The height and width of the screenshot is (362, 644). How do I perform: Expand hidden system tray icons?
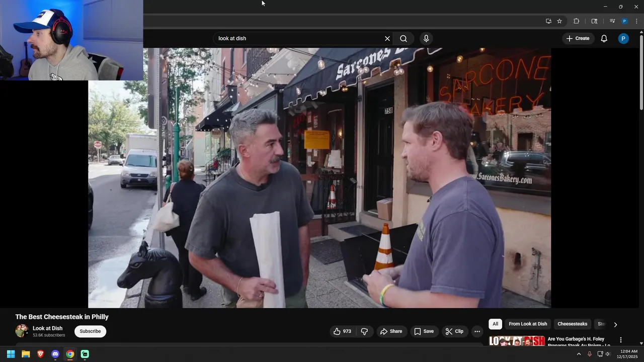tap(579, 354)
